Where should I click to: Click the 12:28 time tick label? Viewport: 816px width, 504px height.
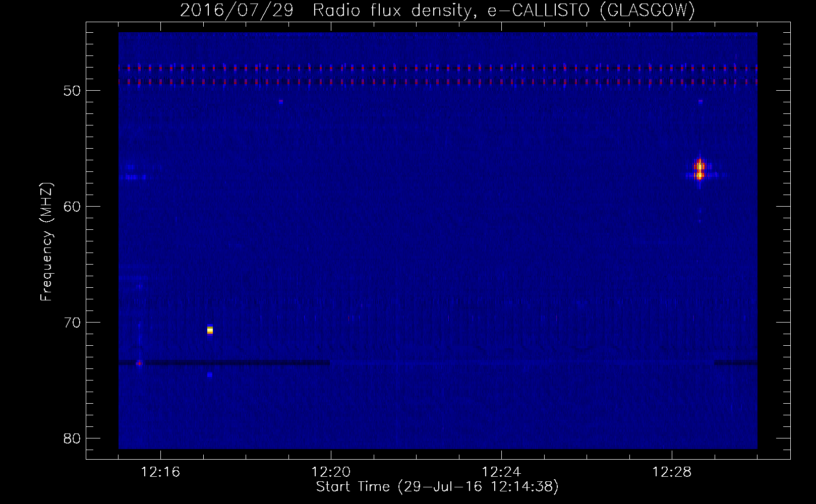(x=672, y=472)
